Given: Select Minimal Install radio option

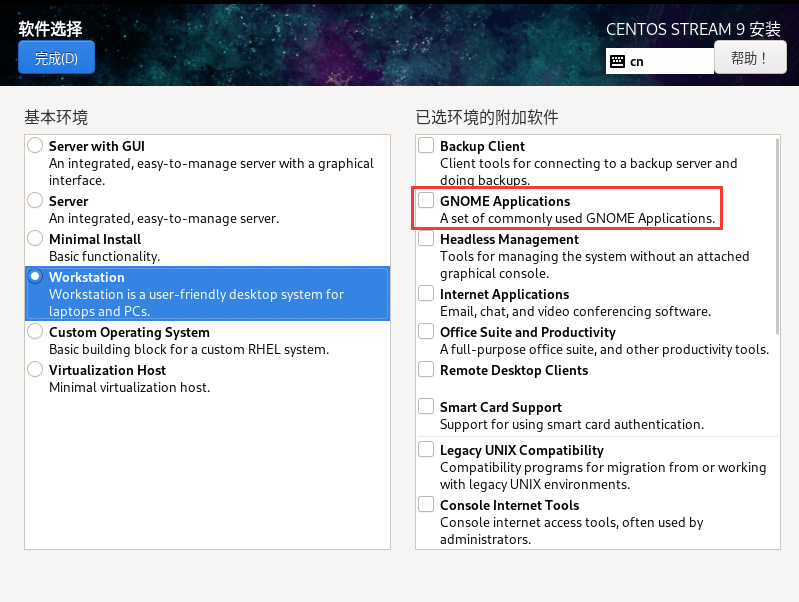Looking at the screenshot, I should tap(36, 239).
